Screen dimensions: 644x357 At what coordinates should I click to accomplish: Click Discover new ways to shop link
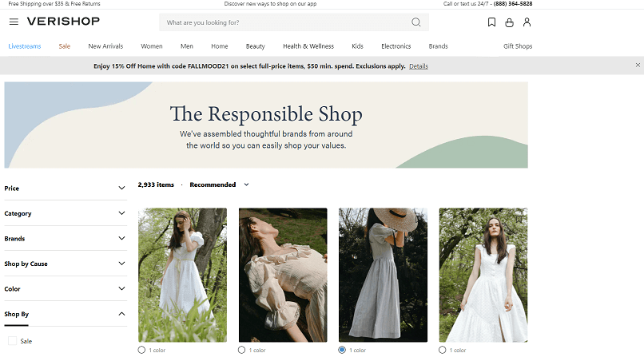coord(270,4)
